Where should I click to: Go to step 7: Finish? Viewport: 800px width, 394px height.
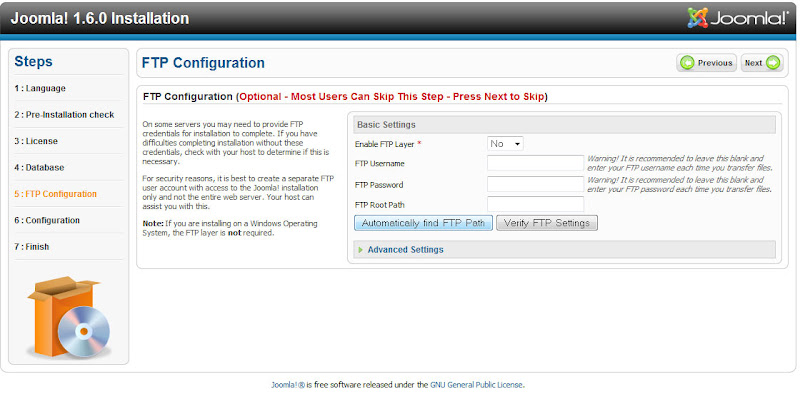point(32,247)
